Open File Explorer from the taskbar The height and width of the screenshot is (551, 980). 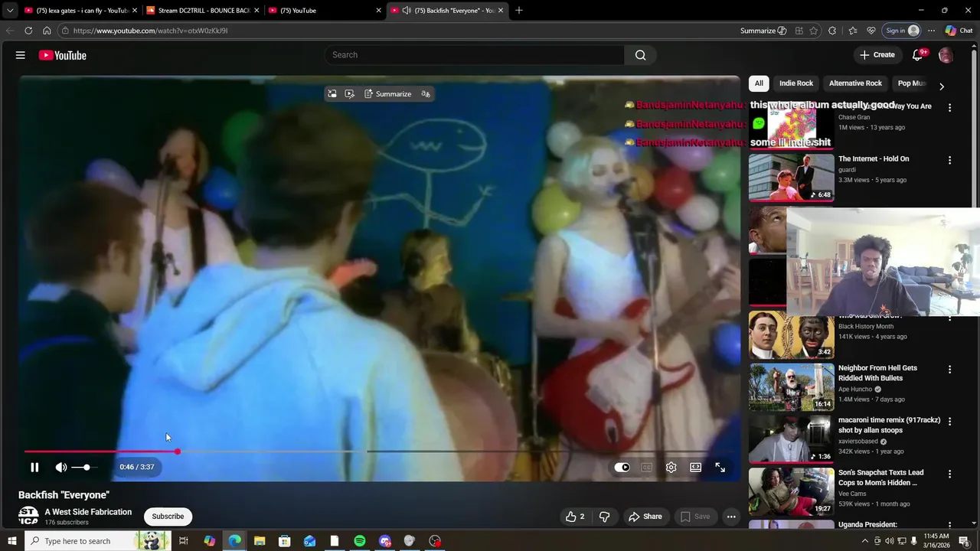[x=259, y=541]
